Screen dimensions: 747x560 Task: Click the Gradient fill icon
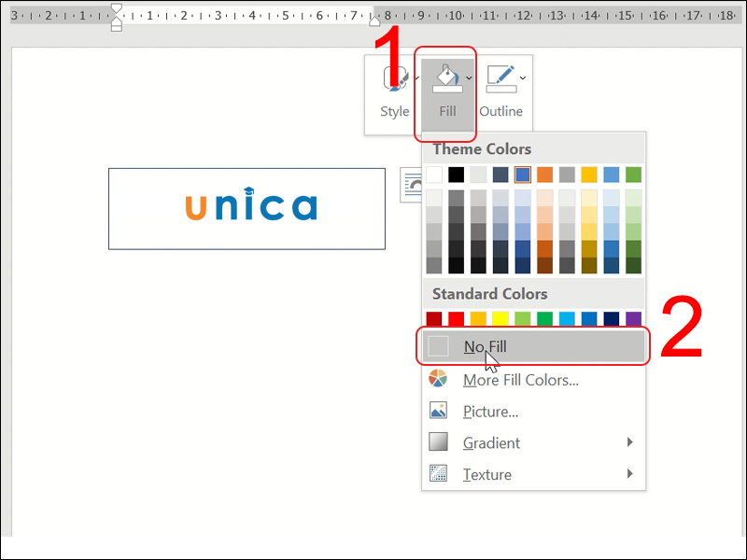pos(438,441)
